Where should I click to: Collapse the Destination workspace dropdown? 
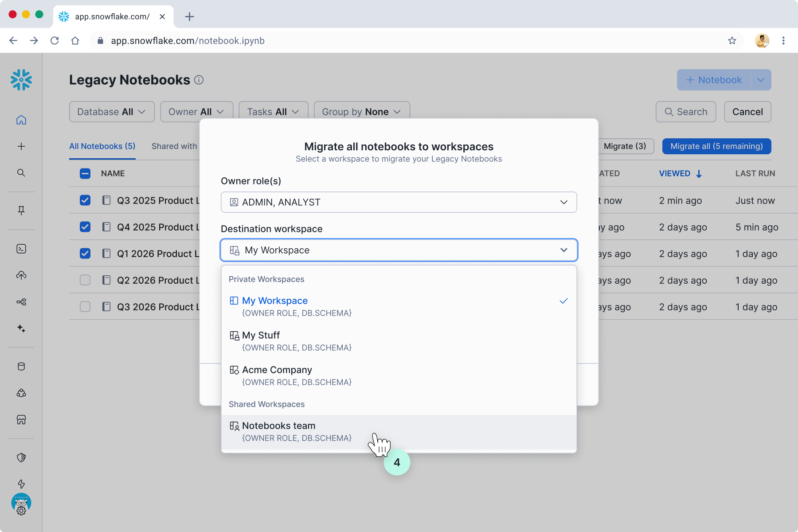(399, 250)
